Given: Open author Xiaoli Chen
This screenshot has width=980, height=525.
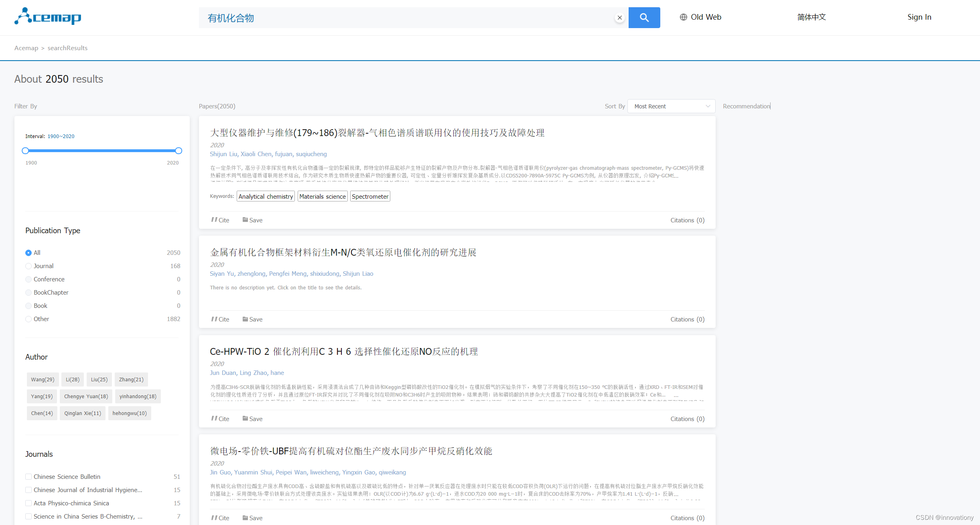Looking at the screenshot, I should click(256, 154).
